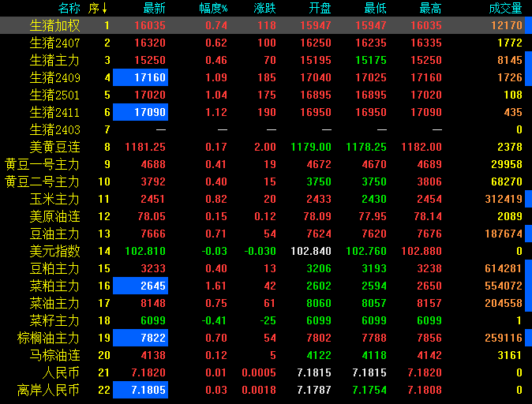Click highlighted latest price 7822
The image size is (532, 404).
(140, 338)
